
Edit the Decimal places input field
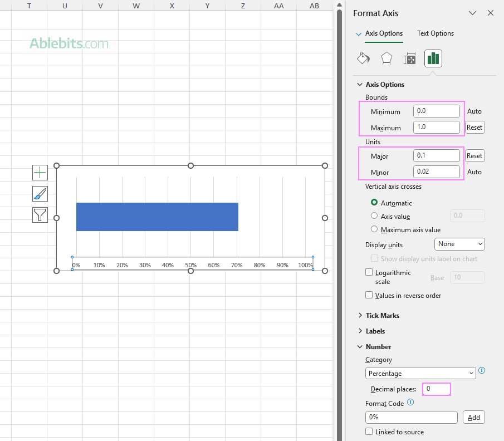coord(436,389)
